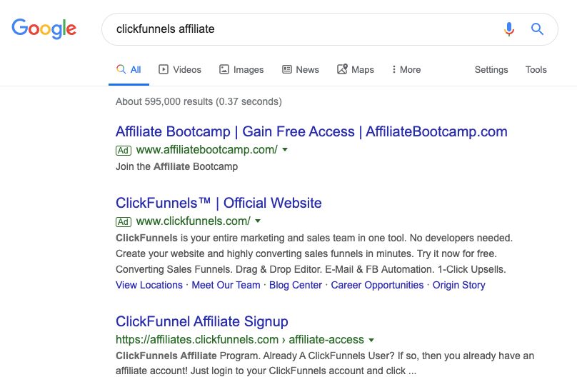Open Settings menu

pos(491,69)
